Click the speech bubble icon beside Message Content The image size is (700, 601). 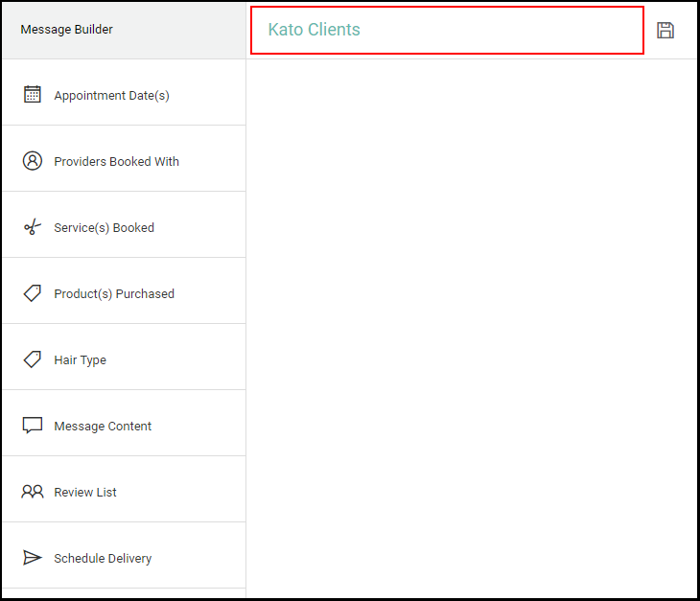pos(33,426)
